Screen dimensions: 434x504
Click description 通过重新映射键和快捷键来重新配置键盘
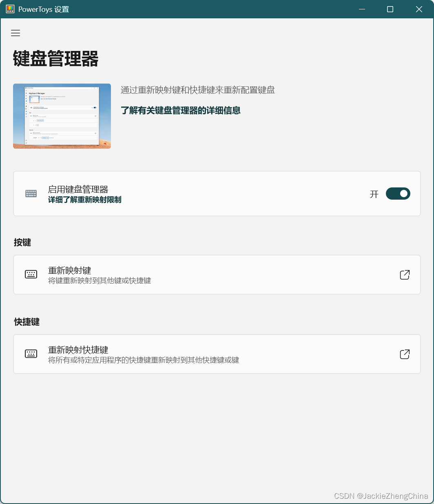click(x=198, y=90)
